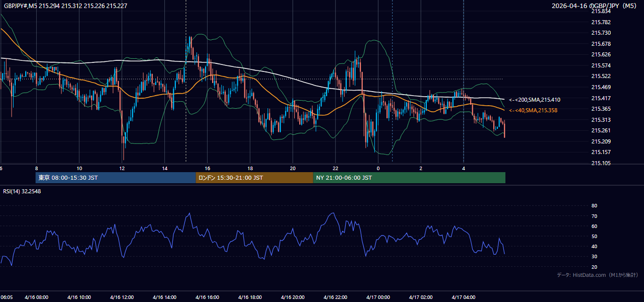Click the 4/16 10:00 bottom time label

79,297
